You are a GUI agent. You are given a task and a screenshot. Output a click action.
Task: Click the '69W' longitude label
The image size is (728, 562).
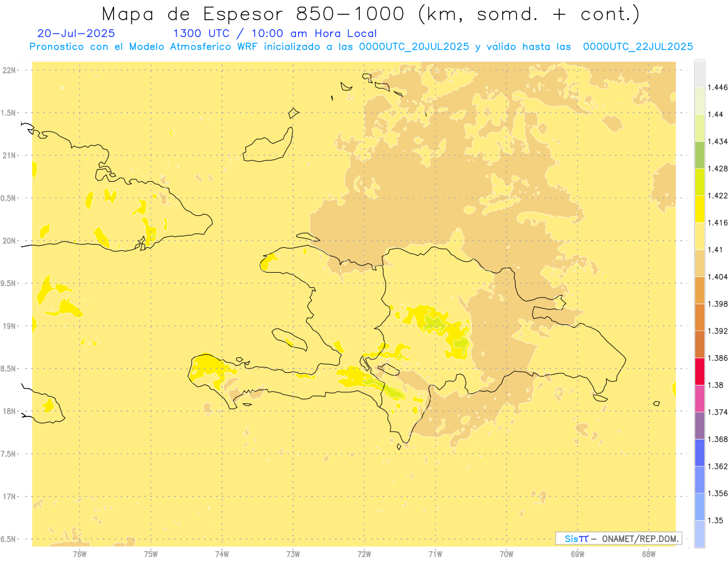pyautogui.click(x=578, y=554)
